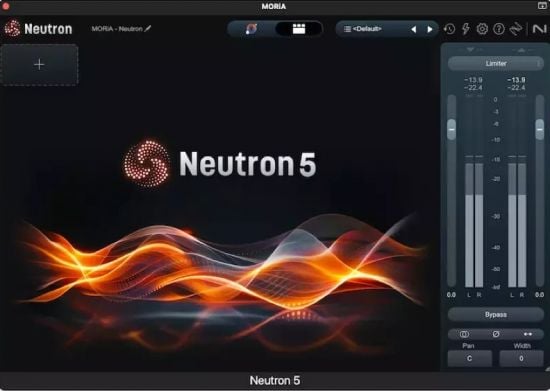Open the undo history clock icon
This screenshot has width=550, height=391.
pos(449,29)
